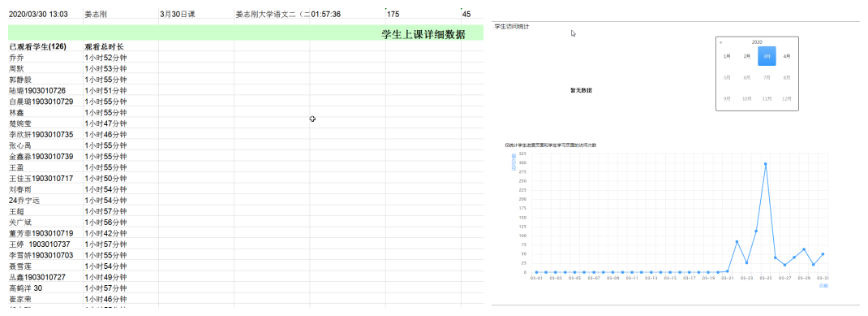The height and width of the screenshot is (316, 868).
Task: Select the 学生上课详细数据 green title row
Action: [x=246, y=35]
